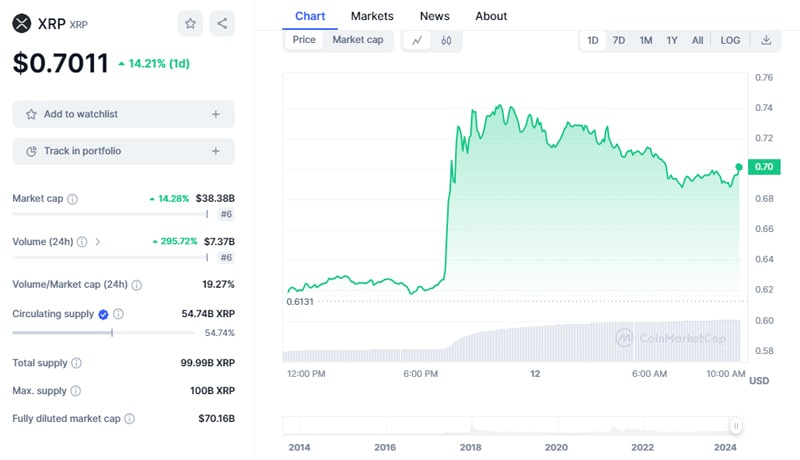Switch to the line chart view icon
Screen dimensions: 800x460
[x=417, y=40]
